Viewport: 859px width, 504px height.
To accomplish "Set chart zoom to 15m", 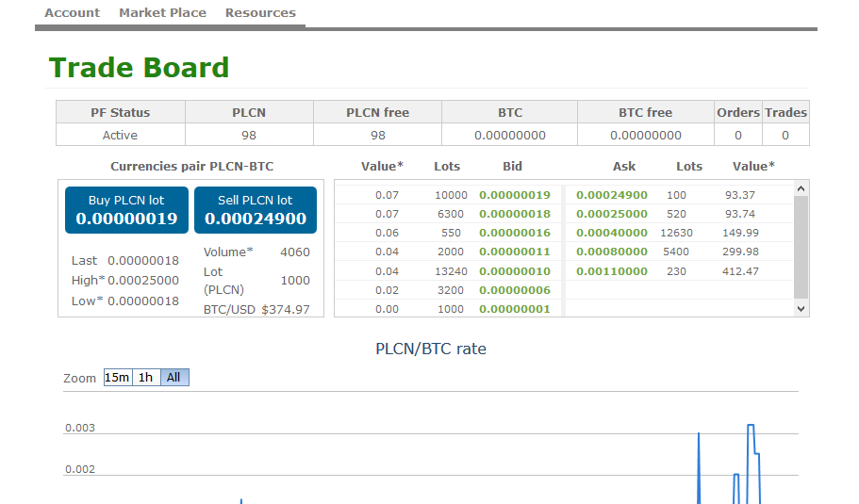I will pyautogui.click(x=118, y=378).
